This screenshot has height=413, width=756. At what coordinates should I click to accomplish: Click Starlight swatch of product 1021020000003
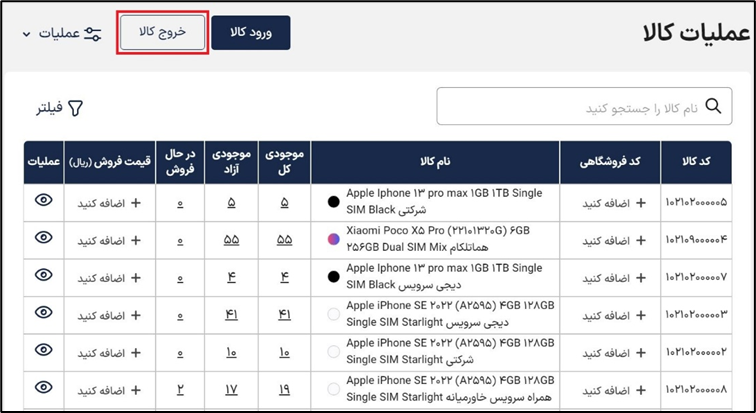point(334,314)
